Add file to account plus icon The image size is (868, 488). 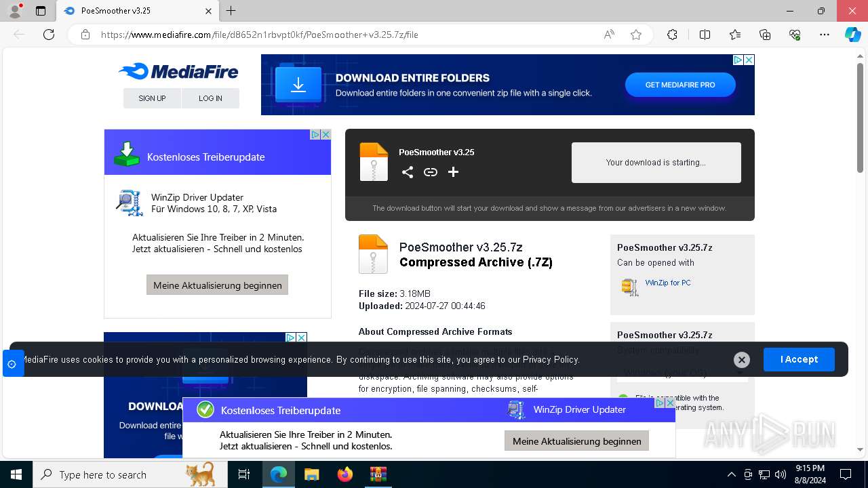tap(454, 172)
